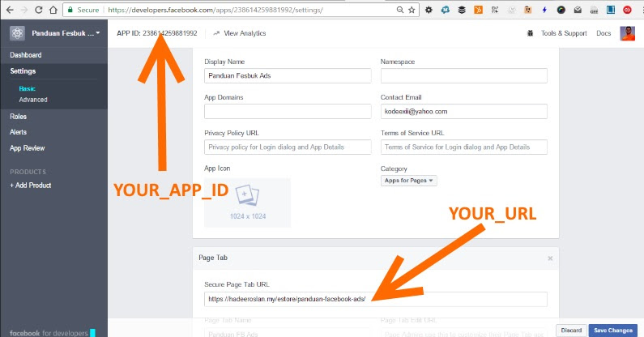Click the blue square extension icon
Screen dimensions: 644x337
(x=611, y=10)
